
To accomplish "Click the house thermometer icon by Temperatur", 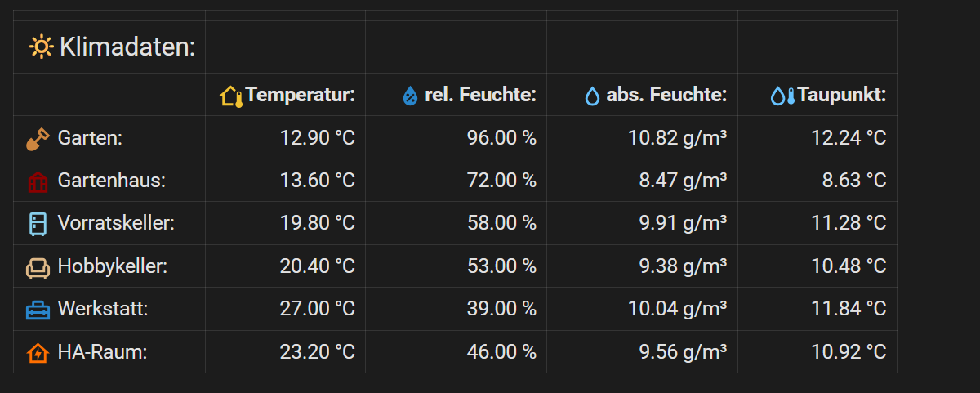I will coord(231,96).
